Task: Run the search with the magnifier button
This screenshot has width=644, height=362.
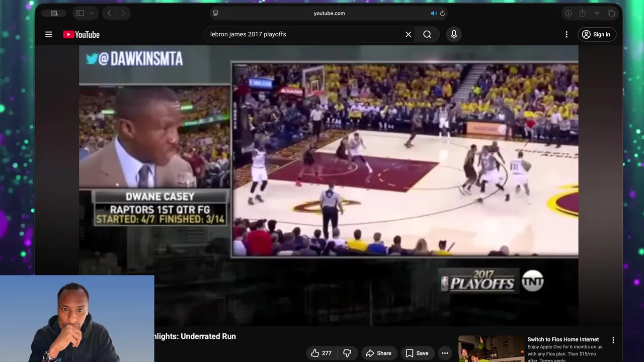Action: point(427,34)
